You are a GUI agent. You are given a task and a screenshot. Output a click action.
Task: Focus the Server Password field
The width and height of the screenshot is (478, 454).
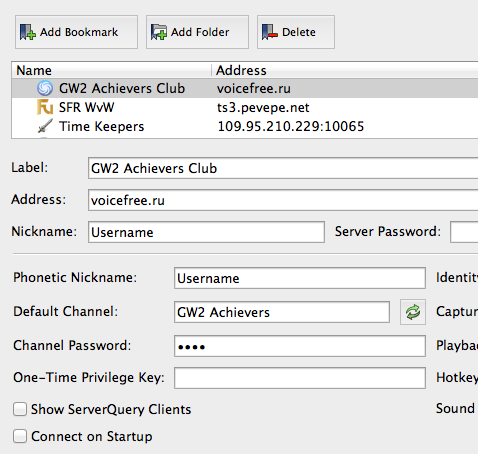(x=464, y=232)
